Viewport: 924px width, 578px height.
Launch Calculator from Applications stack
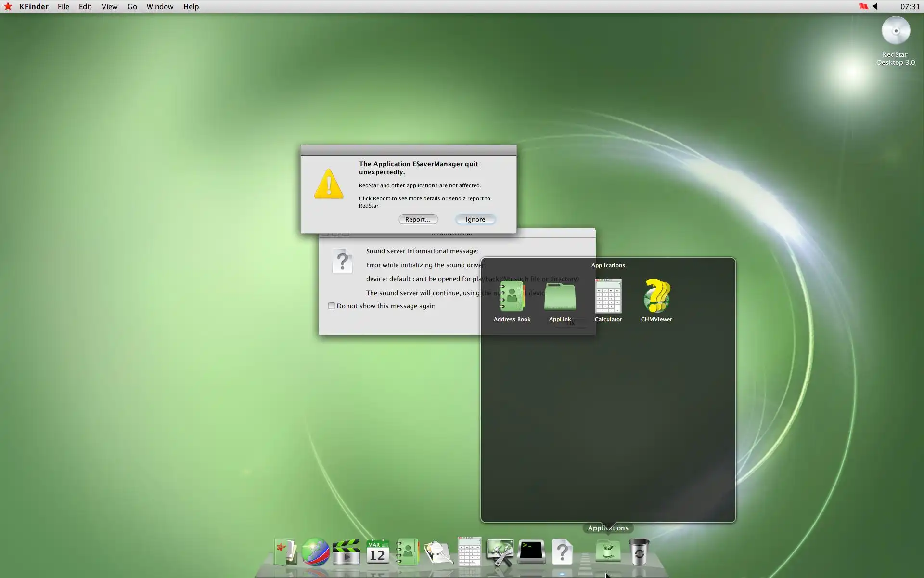608,297
